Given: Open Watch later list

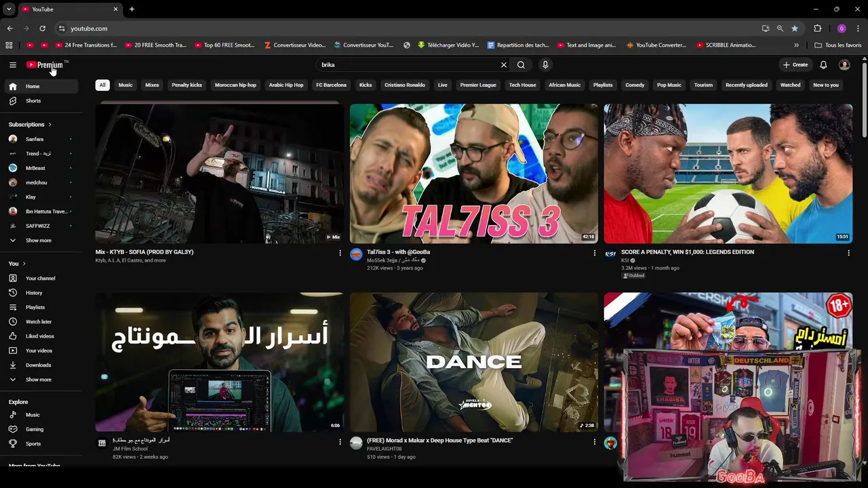Looking at the screenshot, I should click(x=41, y=322).
